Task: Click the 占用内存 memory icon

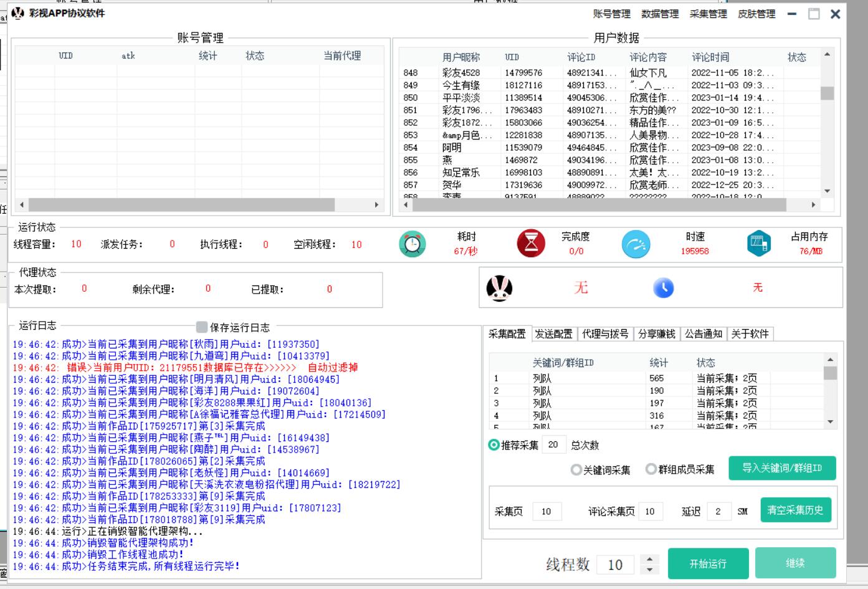Action: point(758,244)
